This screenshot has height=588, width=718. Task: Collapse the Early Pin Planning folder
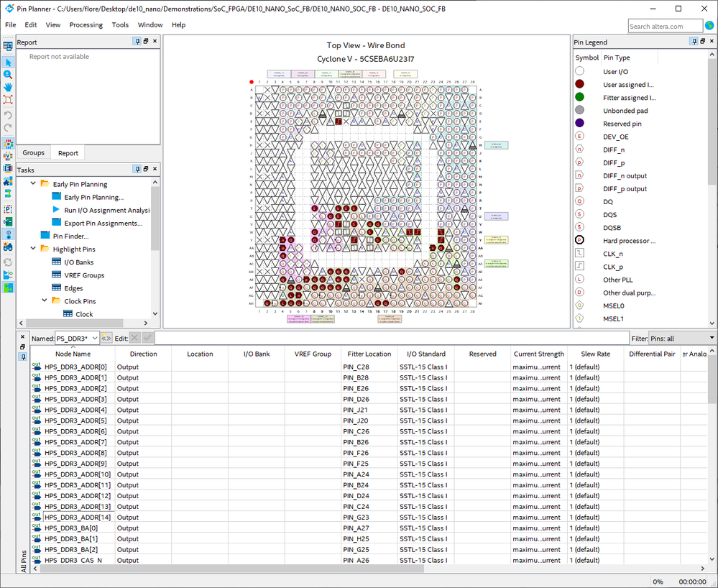33,184
